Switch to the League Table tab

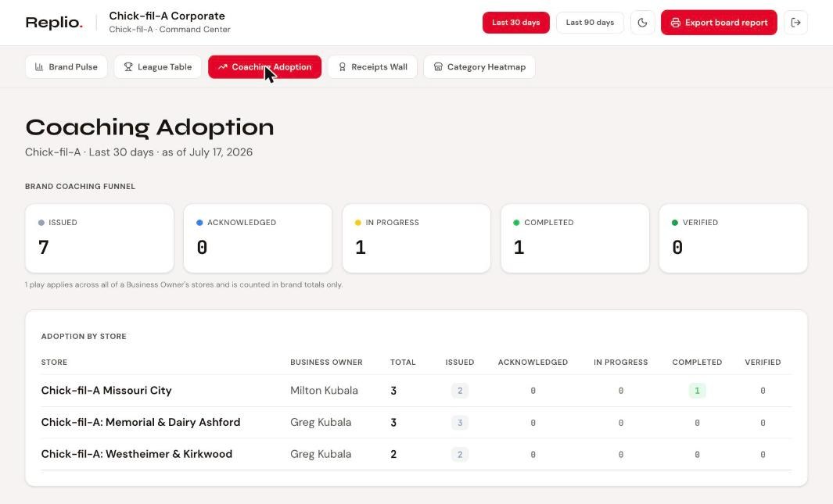[158, 67]
